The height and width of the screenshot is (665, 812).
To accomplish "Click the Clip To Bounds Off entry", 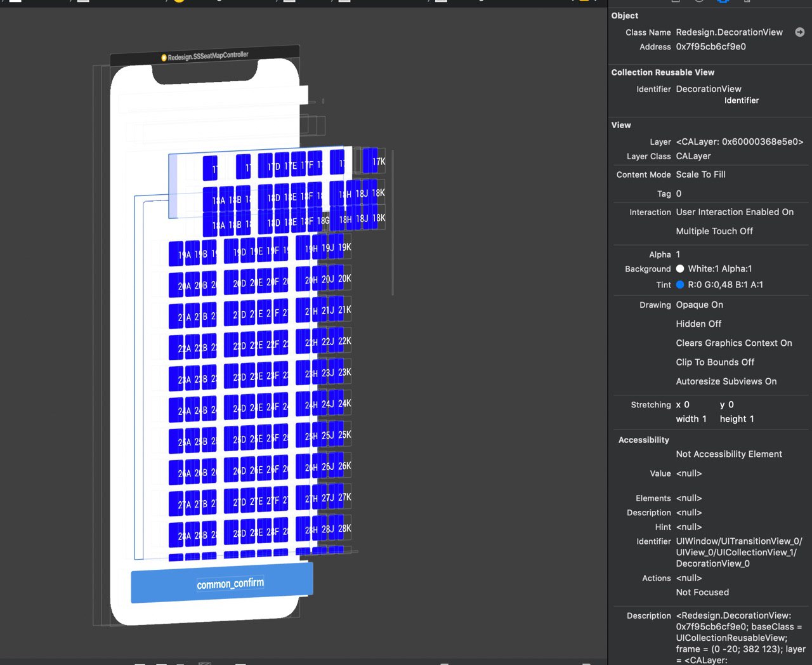I will 715,362.
